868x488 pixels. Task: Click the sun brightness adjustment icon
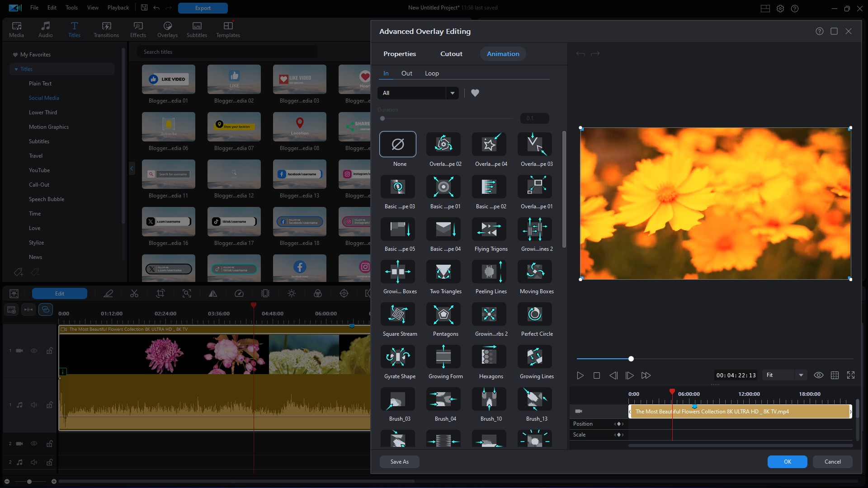(292, 294)
